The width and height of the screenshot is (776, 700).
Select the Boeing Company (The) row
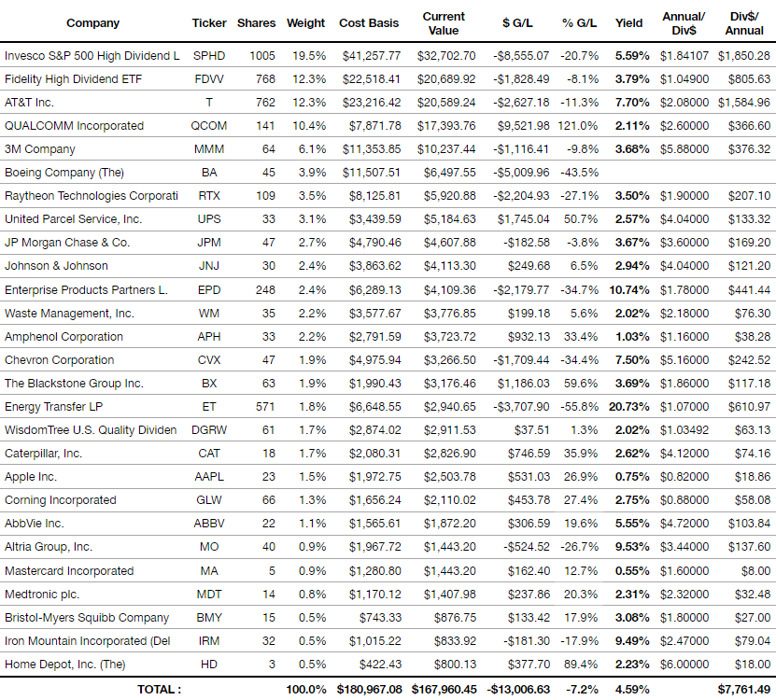tap(388, 173)
